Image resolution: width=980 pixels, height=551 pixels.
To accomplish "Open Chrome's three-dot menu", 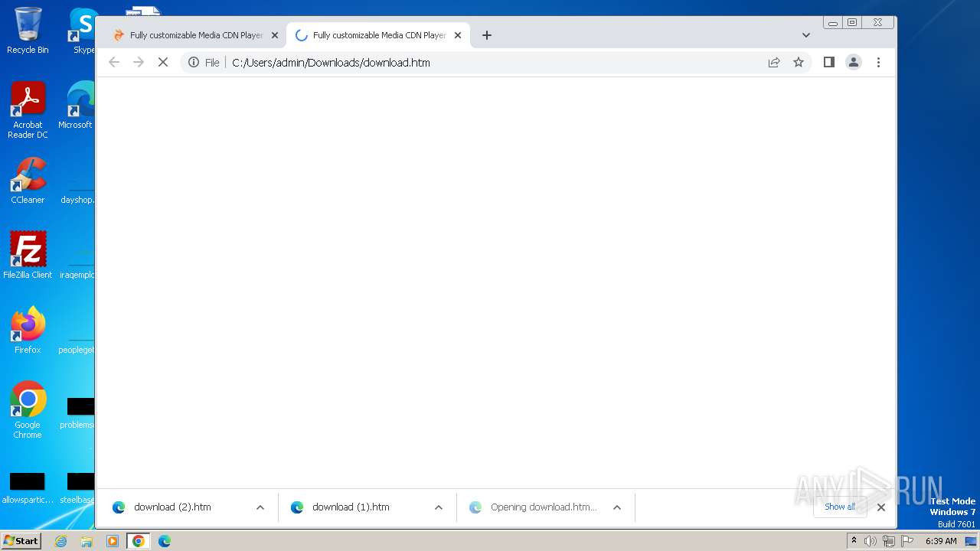I will click(x=878, y=63).
